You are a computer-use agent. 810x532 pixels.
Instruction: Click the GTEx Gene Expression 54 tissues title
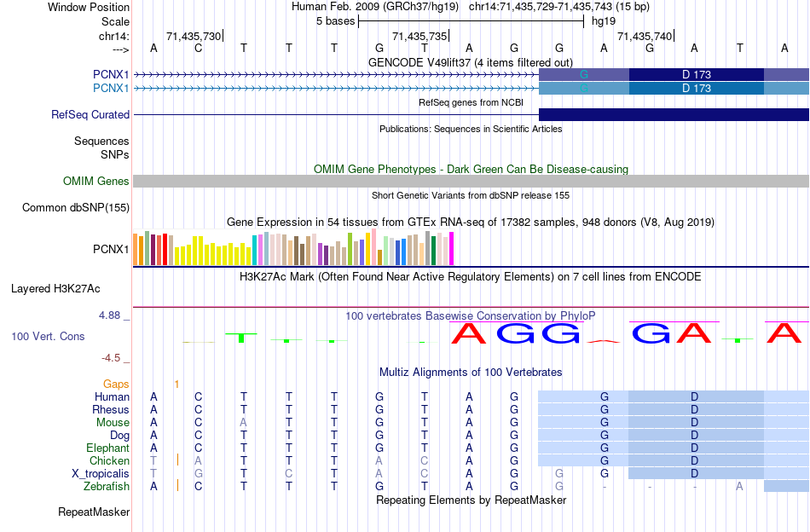click(x=471, y=223)
